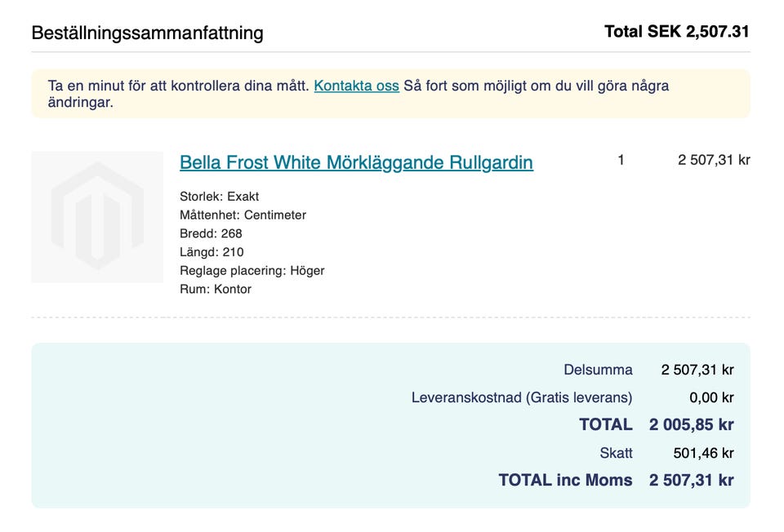Click the Bredd: 268 measurement line

click(x=211, y=233)
